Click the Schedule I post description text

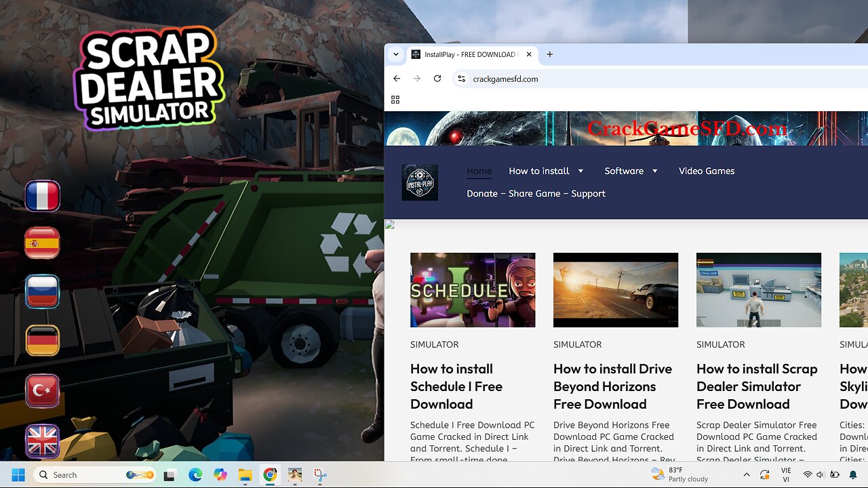coord(473,441)
